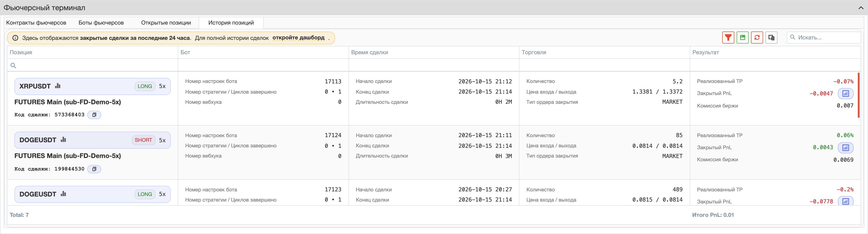Viewport: 868px width, 234px height.
Task: Click the Итого PnL: 0.01 summary
Action: (713, 215)
